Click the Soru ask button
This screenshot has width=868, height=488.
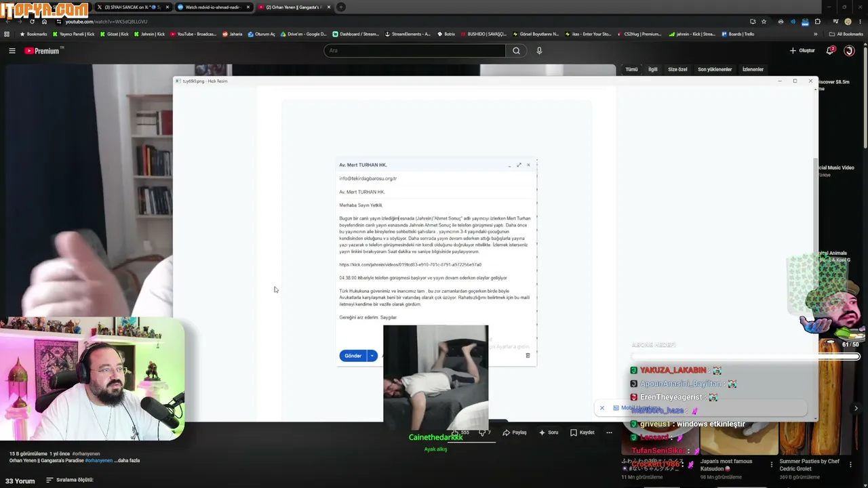pyautogui.click(x=549, y=432)
